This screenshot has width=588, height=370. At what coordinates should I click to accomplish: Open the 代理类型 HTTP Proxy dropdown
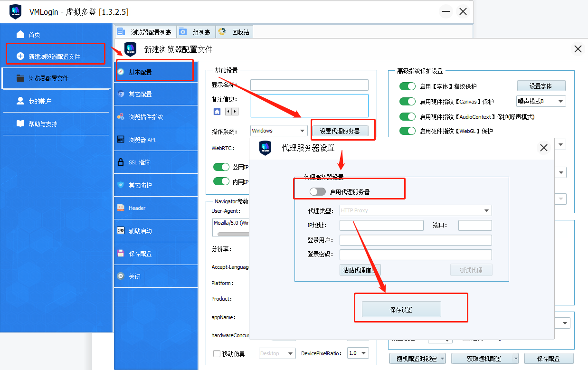[416, 210]
